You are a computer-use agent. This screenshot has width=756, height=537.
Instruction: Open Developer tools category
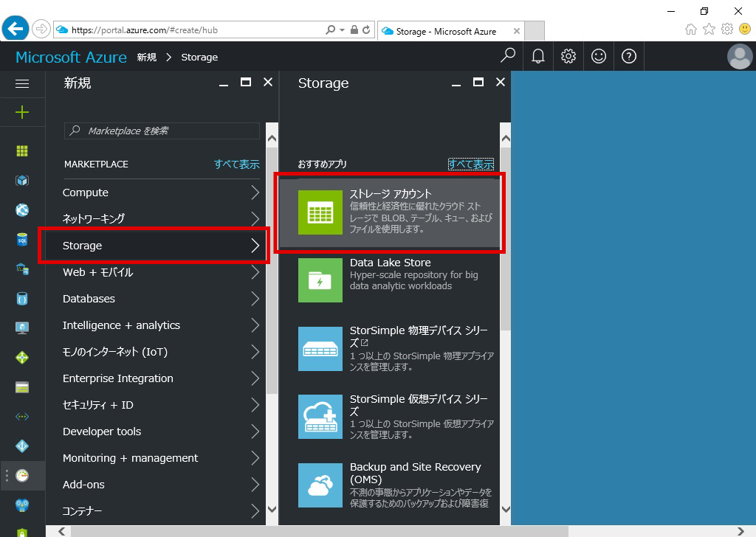click(x=161, y=432)
